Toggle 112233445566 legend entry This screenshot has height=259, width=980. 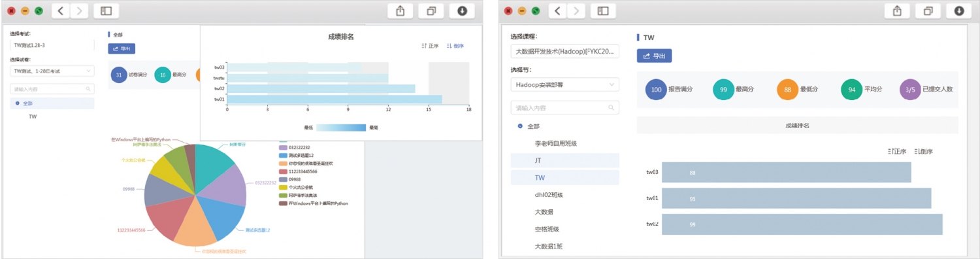pyautogui.click(x=298, y=171)
